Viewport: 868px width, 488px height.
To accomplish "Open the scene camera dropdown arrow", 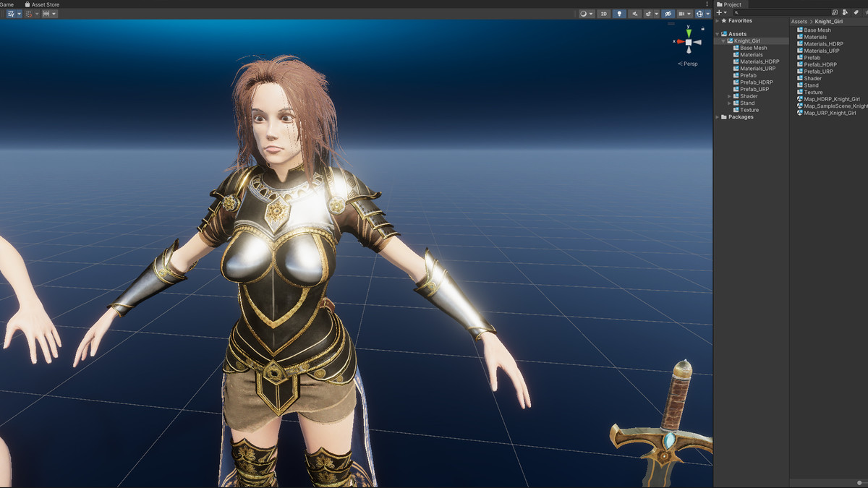I will (689, 14).
